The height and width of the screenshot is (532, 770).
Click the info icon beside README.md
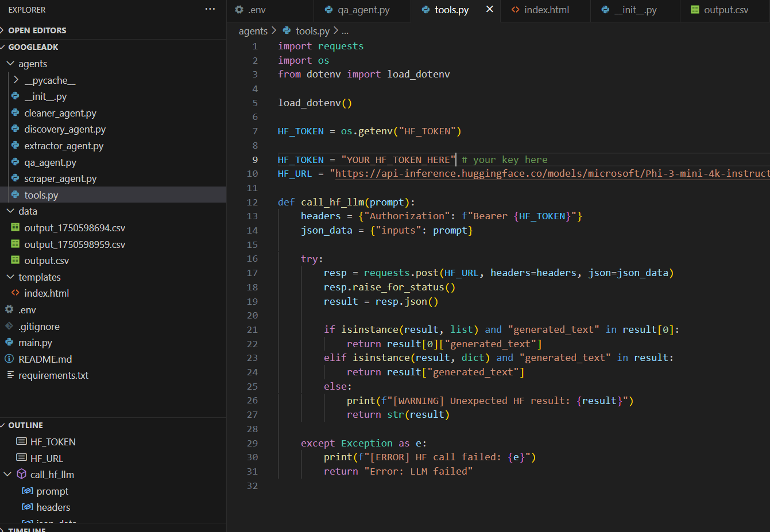tap(9, 359)
